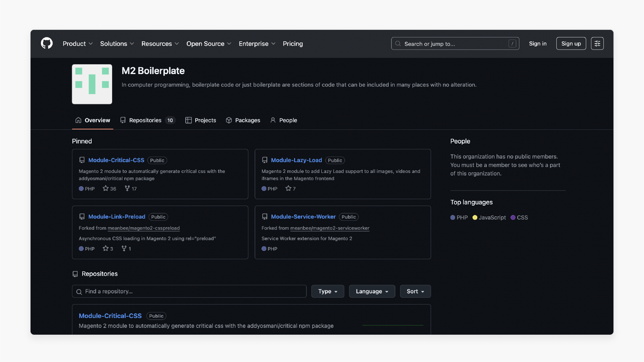
Task: Open fork count 1 on Module-Link-Preload
Action: tap(126, 248)
